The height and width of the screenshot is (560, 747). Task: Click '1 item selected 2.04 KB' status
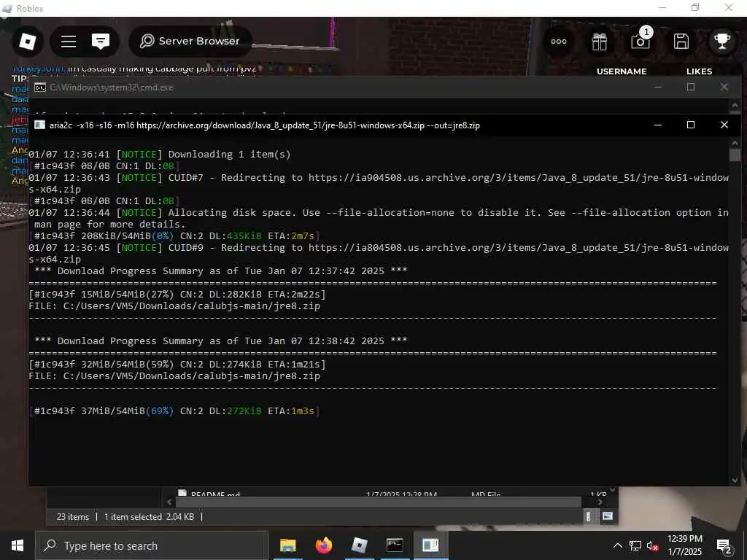click(149, 517)
